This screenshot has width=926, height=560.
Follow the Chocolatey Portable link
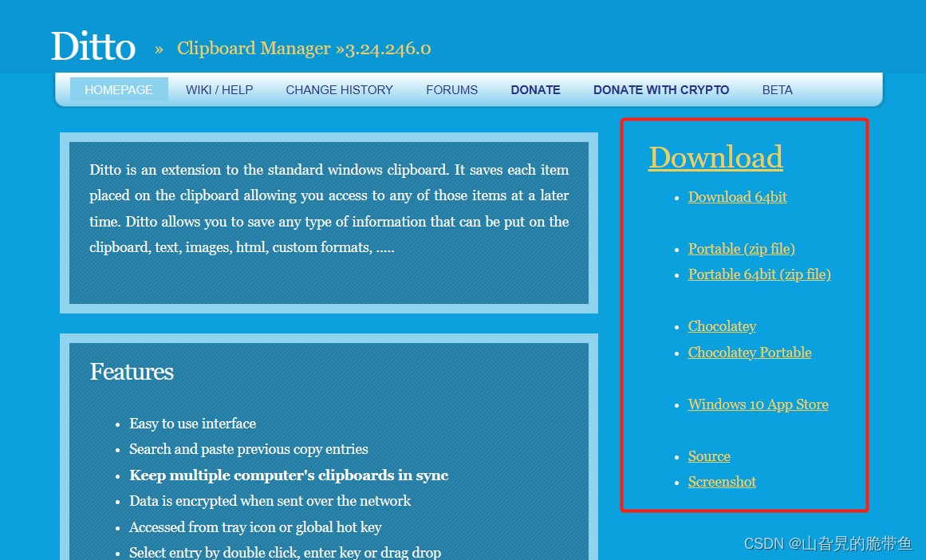tap(750, 352)
